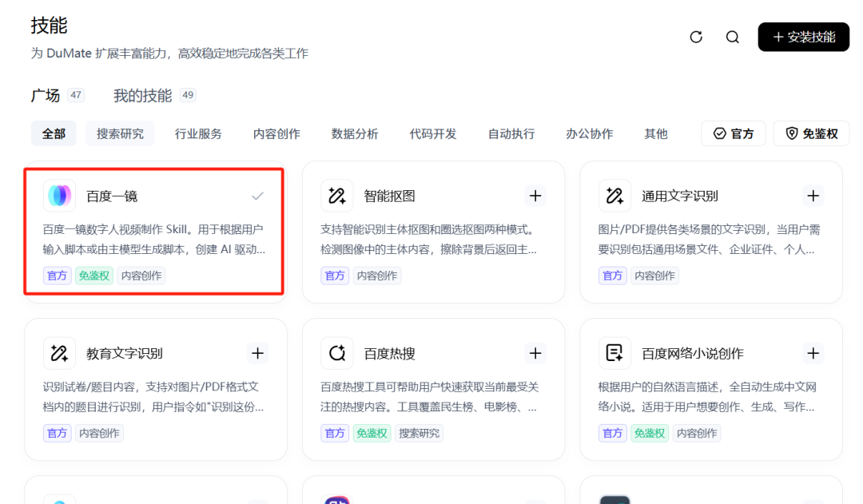Click the 官方 tag on 教育文字识别 card
The height and width of the screenshot is (504, 863).
58,433
